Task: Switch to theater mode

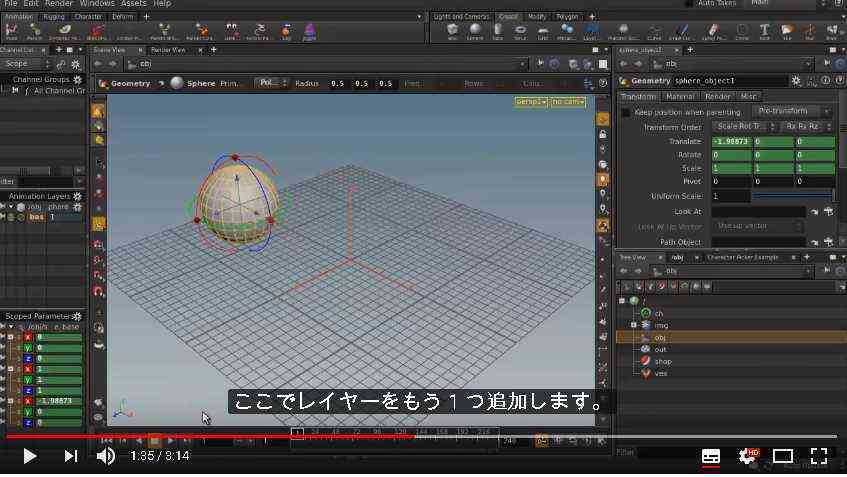Action: click(782, 456)
